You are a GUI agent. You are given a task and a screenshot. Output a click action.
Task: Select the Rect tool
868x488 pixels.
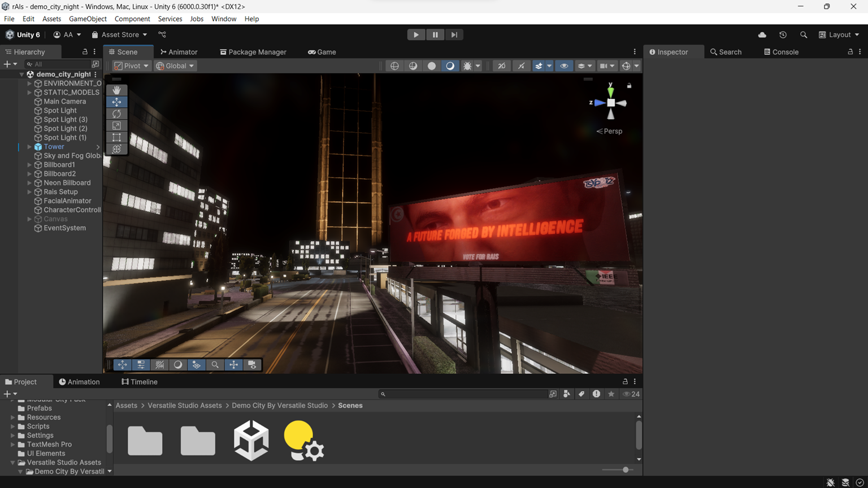[116, 137]
